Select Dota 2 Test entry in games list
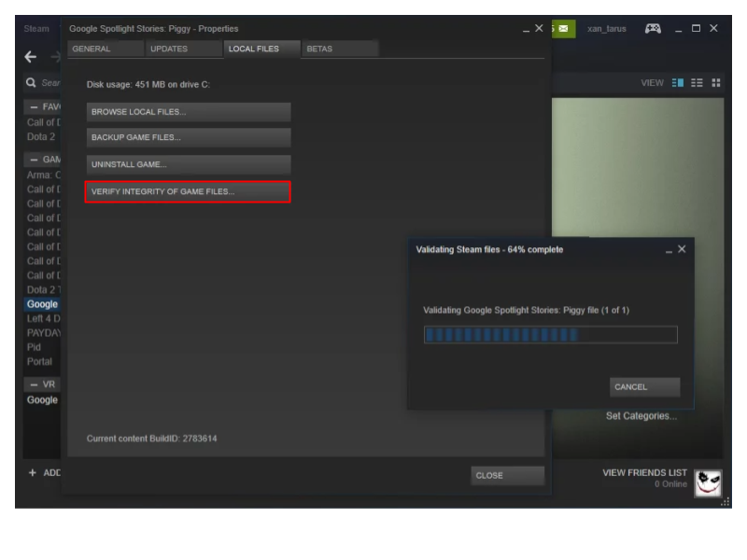Screen dimensions: 747x560 [x=43, y=289]
